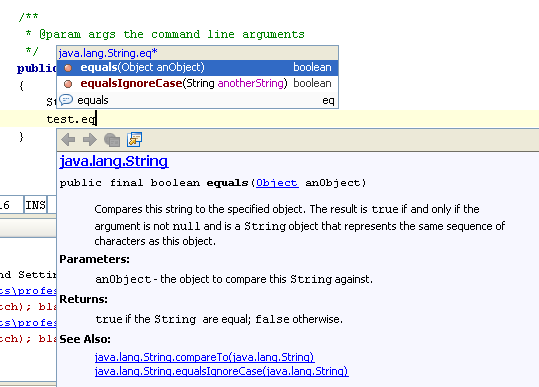This screenshot has height=387, width=539.
Task: Click the Forward arrow in Javadoc popup
Action: 90,140
